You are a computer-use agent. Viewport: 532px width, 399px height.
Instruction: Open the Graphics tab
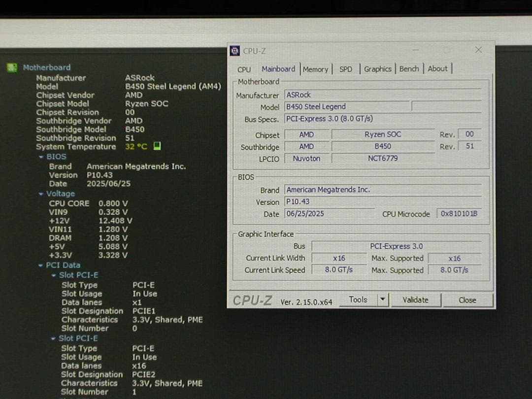pos(377,69)
